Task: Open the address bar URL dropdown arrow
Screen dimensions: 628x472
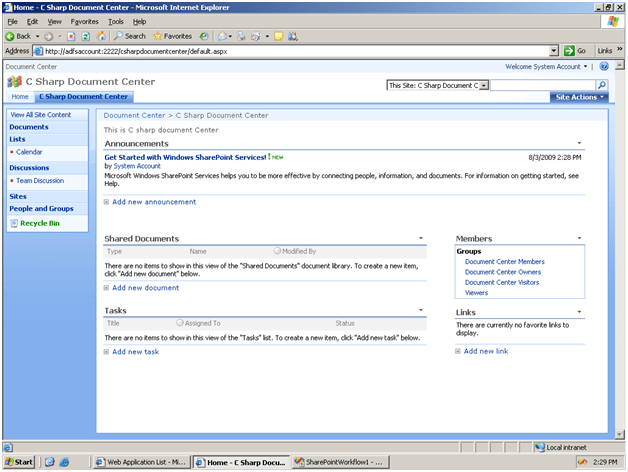Action: [553, 50]
